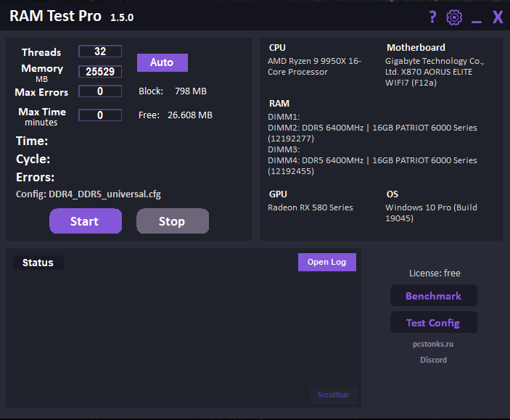This screenshot has width=510, height=420.
Task: Click the Threads input field
Action: tap(100, 52)
